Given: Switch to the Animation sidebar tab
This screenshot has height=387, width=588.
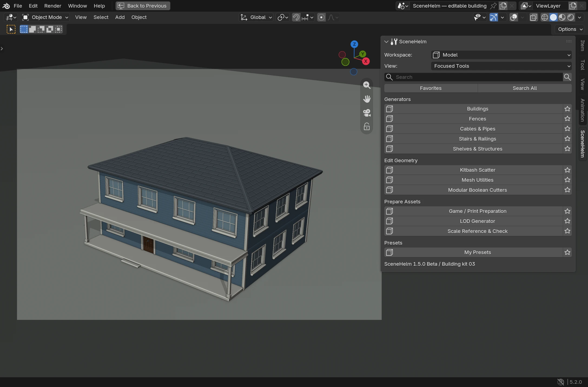Looking at the screenshot, I should [x=583, y=110].
